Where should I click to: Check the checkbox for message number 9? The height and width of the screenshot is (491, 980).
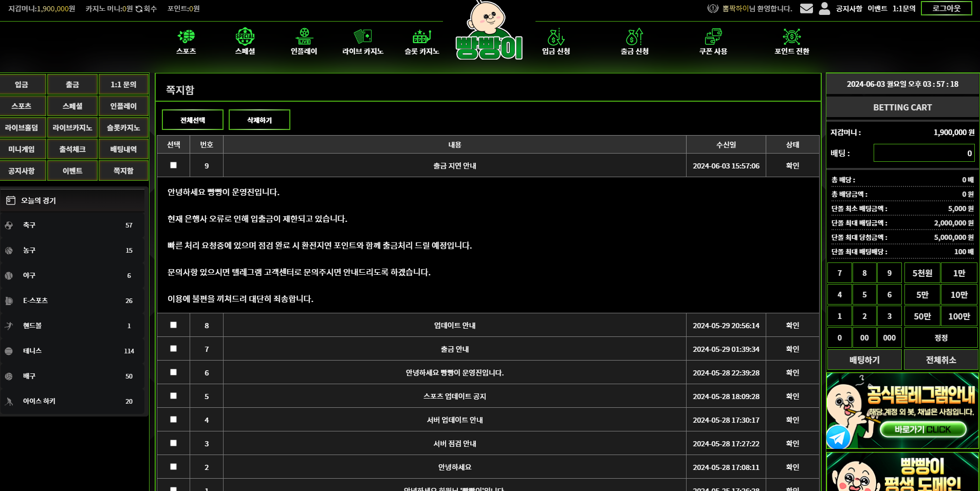point(174,165)
